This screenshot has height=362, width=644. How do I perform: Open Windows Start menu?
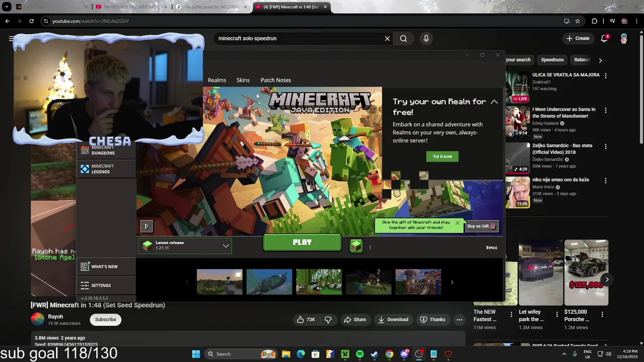coord(196,354)
